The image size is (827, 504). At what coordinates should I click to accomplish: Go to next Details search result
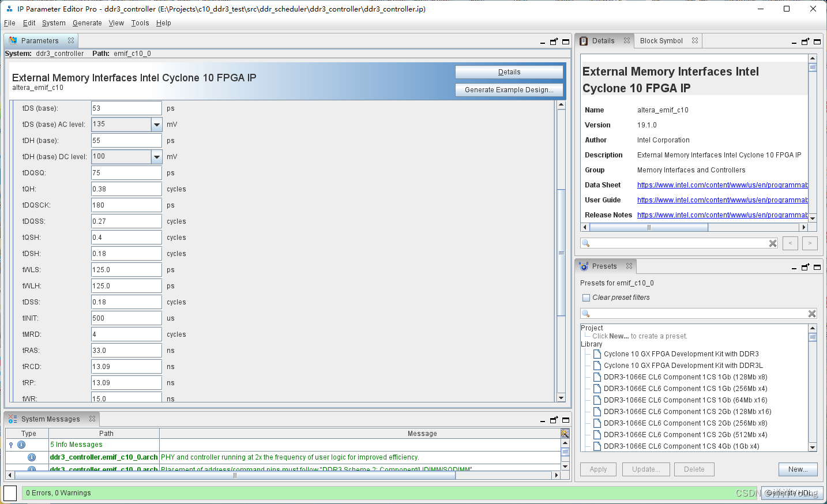(x=810, y=243)
